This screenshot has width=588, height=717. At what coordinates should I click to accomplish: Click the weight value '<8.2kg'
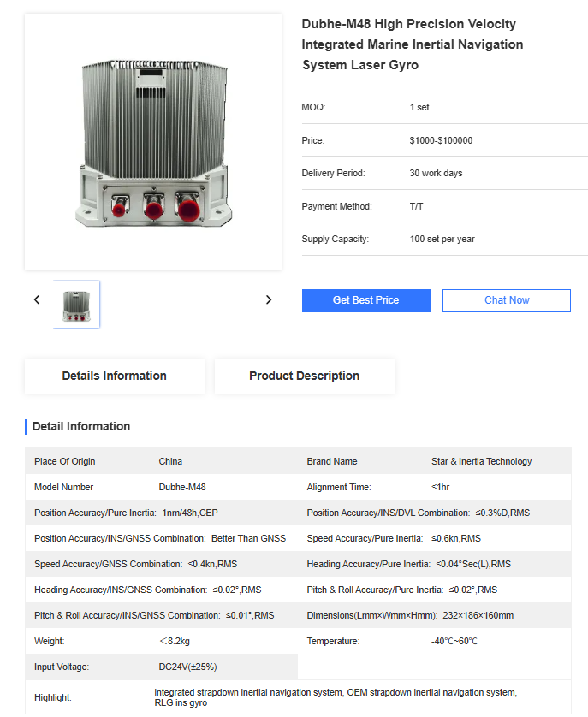[175, 641]
